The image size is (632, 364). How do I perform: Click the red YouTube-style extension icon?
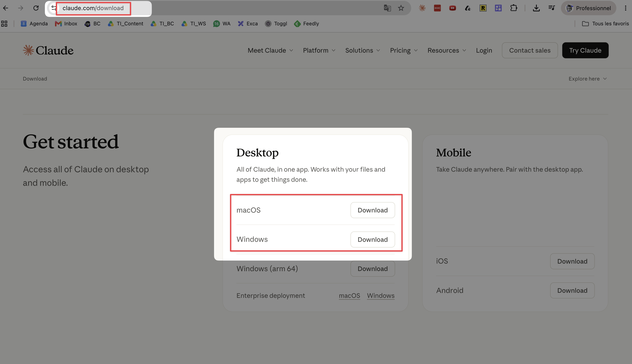452,8
